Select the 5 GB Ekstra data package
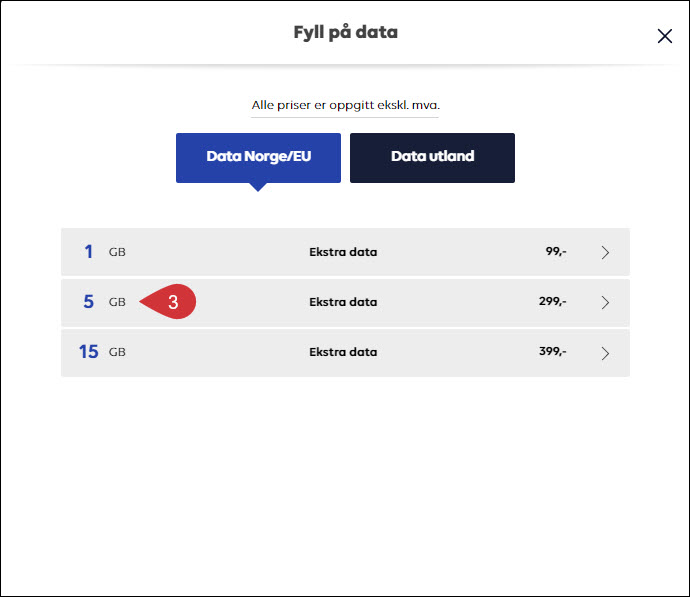This screenshot has height=597, width=690. pyautogui.click(x=345, y=302)
